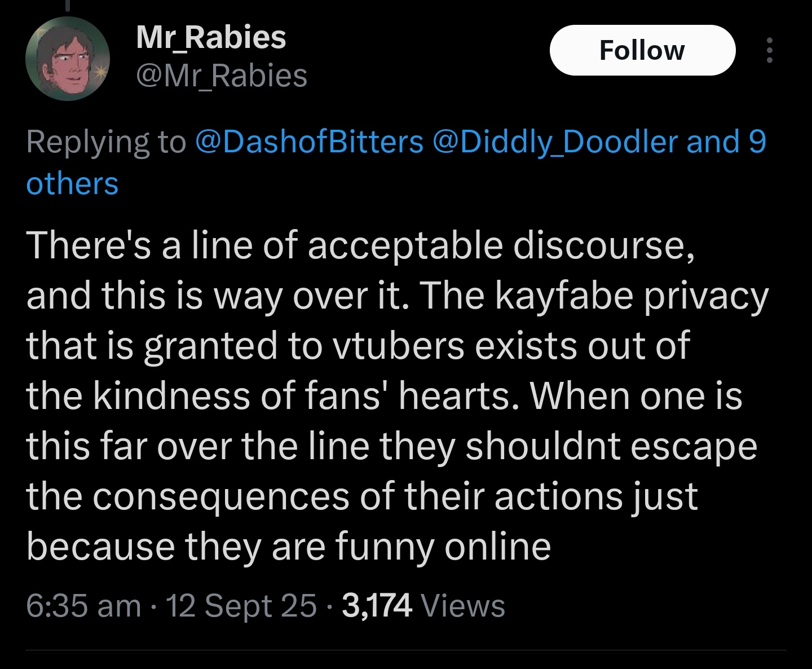Click the word "others" in the reply line
The image size is (812, 669).
(72, 184)
